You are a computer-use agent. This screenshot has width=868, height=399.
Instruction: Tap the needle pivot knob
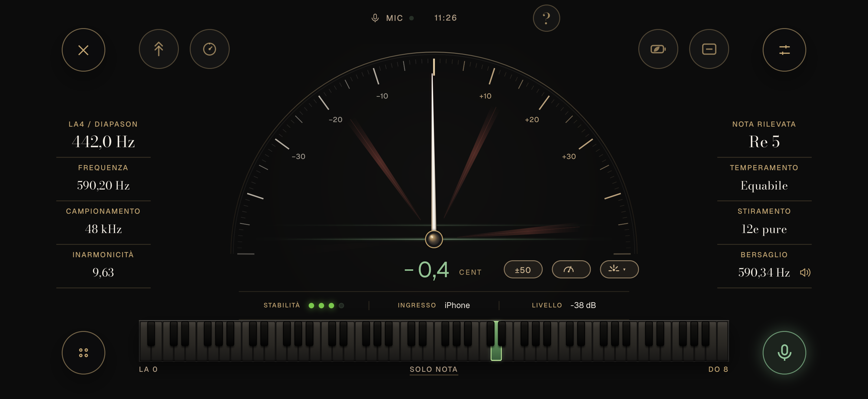(434, 239)
